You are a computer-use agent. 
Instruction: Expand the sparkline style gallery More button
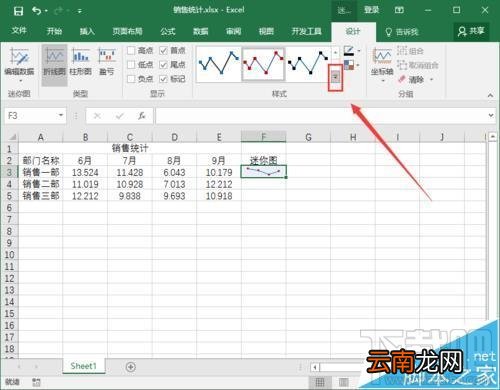[x=336, y=77]
